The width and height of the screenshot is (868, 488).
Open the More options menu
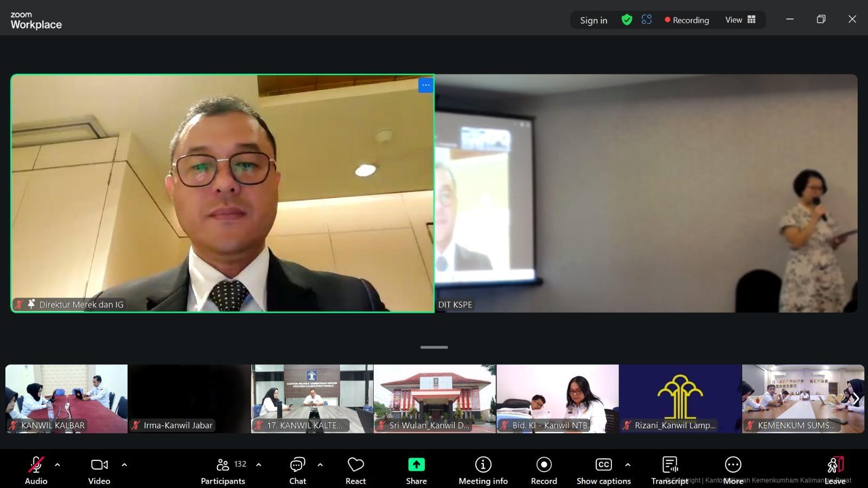(732, 470)
